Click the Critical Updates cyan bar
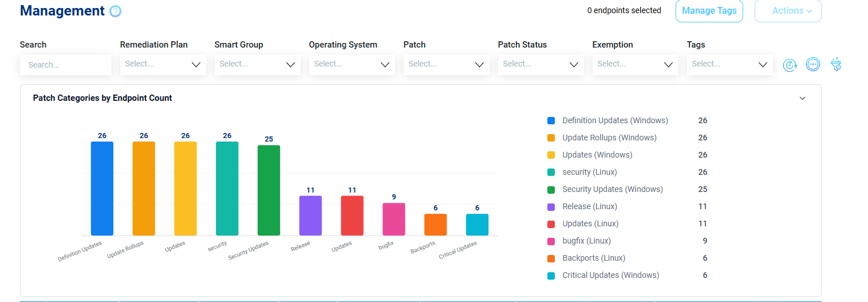 (x=477, y=225)
